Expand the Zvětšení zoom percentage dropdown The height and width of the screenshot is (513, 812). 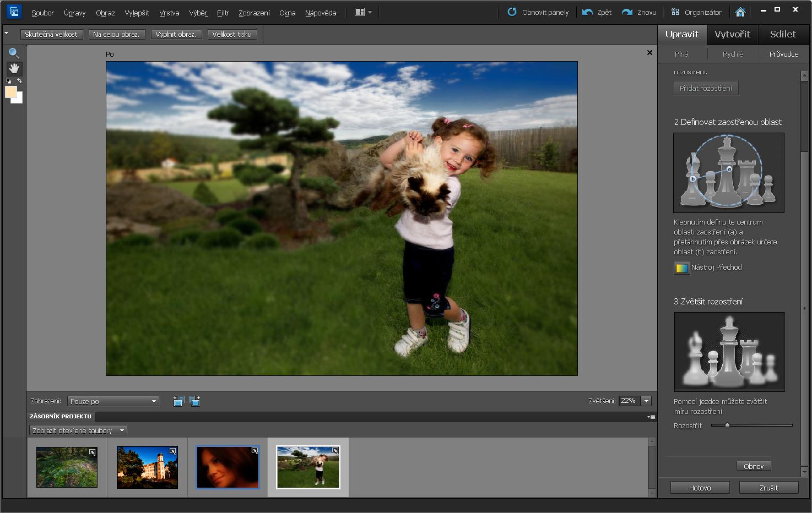[647, 401]
